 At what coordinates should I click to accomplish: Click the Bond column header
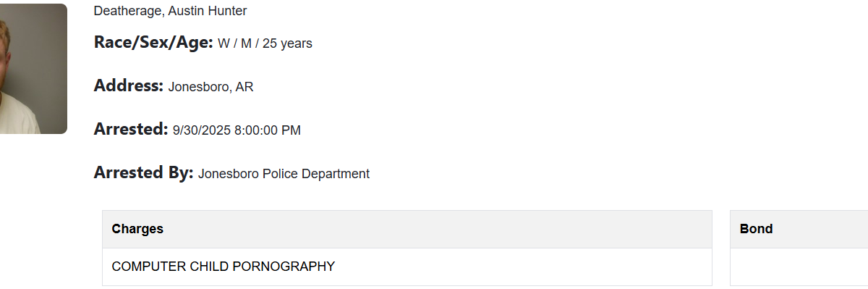coord(799,229)
